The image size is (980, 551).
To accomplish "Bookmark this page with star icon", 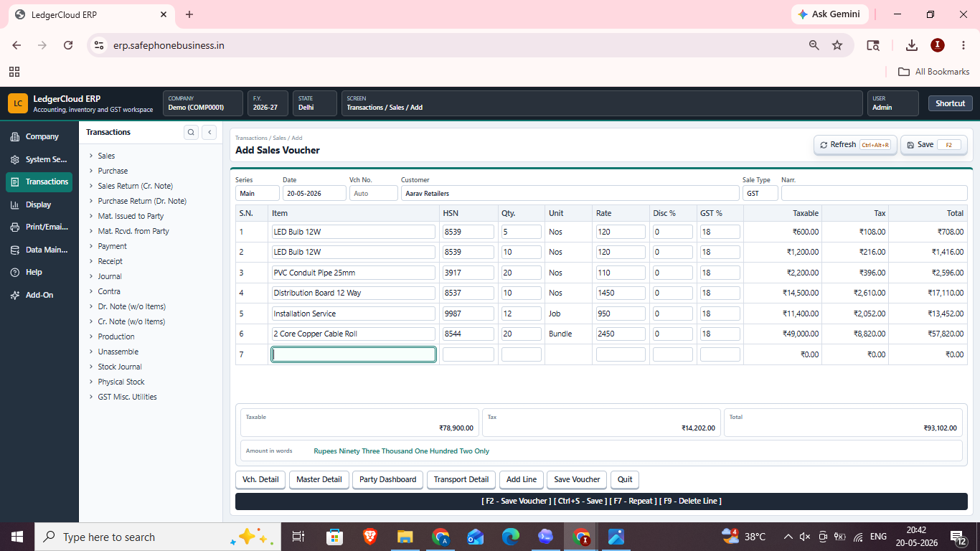I will tap(837, 45).
